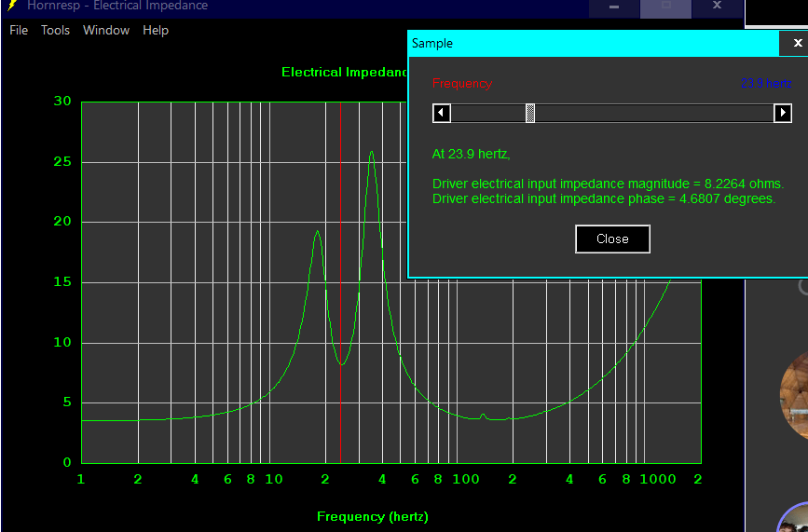Open the Tools menu
808x532 pixels.
(x=55, y=31)
